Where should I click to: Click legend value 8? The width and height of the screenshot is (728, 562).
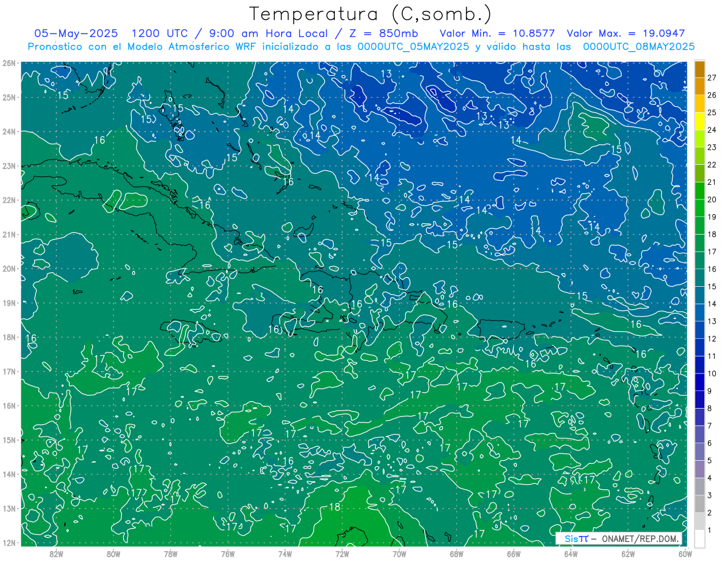[709, 408]
